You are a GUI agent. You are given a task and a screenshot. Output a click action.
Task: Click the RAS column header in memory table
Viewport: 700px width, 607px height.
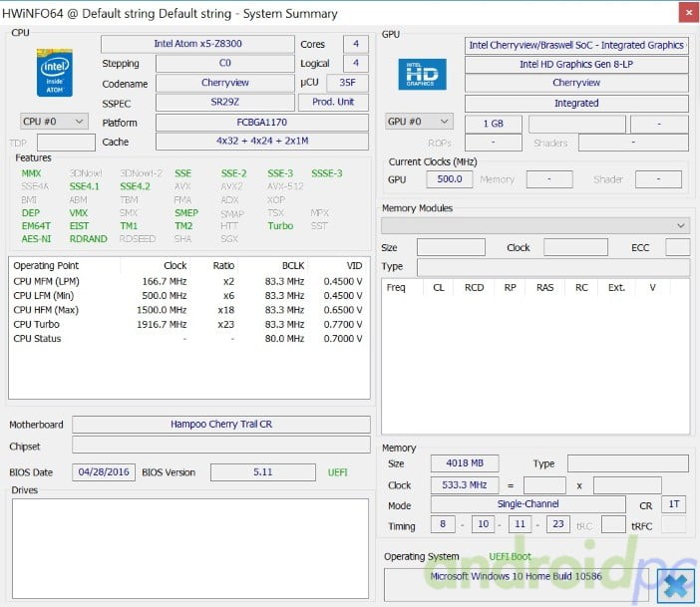pos(545,288)
